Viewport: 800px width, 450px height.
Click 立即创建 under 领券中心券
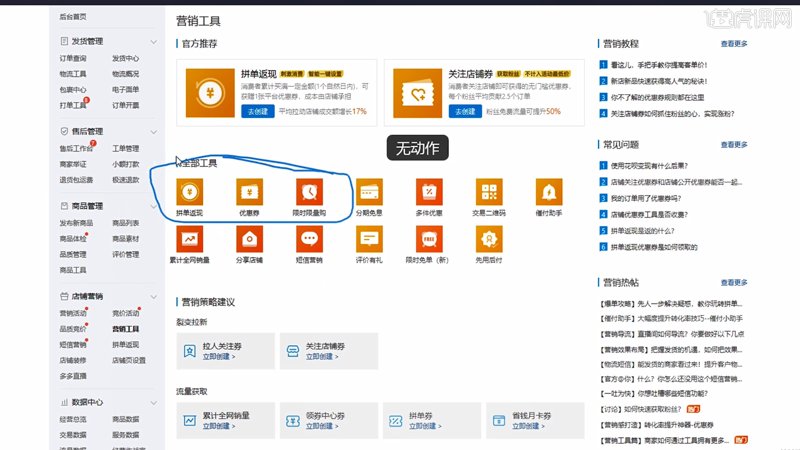322,426
